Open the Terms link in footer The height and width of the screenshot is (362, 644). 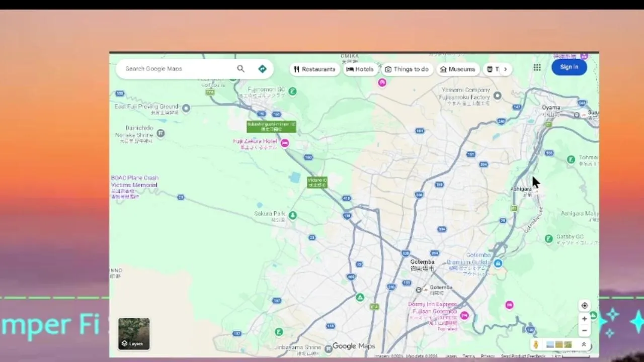click(468, 356)
